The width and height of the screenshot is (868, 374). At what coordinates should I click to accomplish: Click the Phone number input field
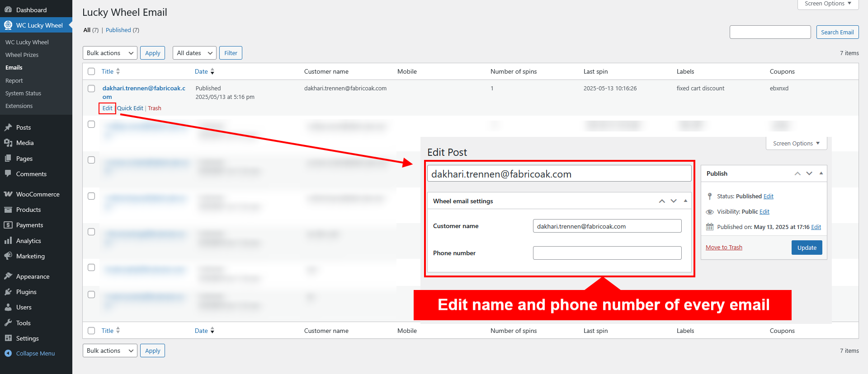607,253
